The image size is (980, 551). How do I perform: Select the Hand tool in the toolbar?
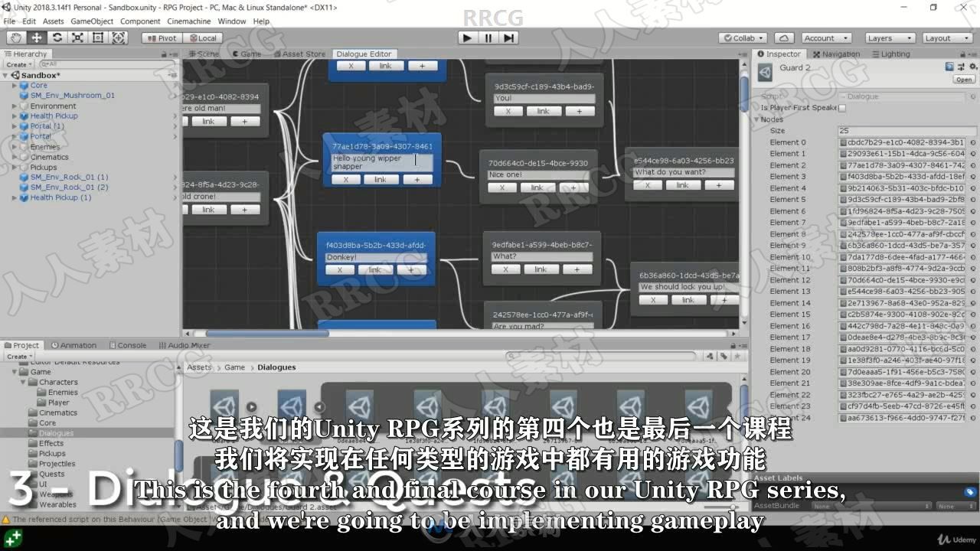[16, 37]
